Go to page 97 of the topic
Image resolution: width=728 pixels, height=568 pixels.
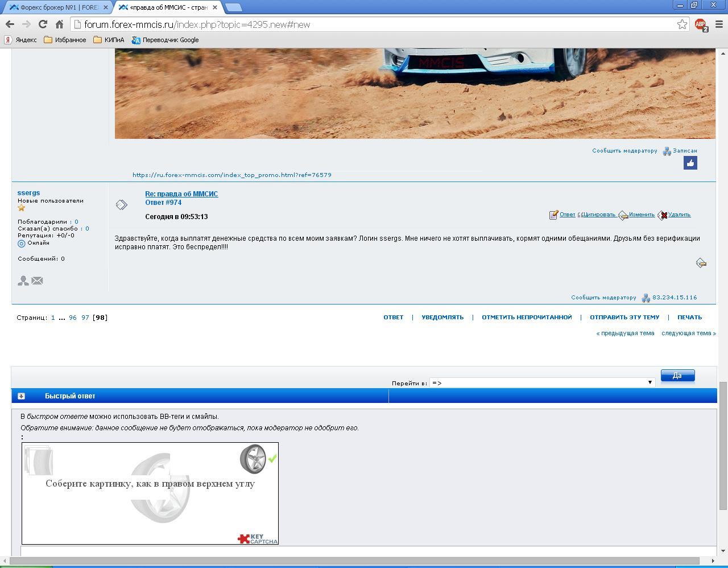[x=85, y=318]
